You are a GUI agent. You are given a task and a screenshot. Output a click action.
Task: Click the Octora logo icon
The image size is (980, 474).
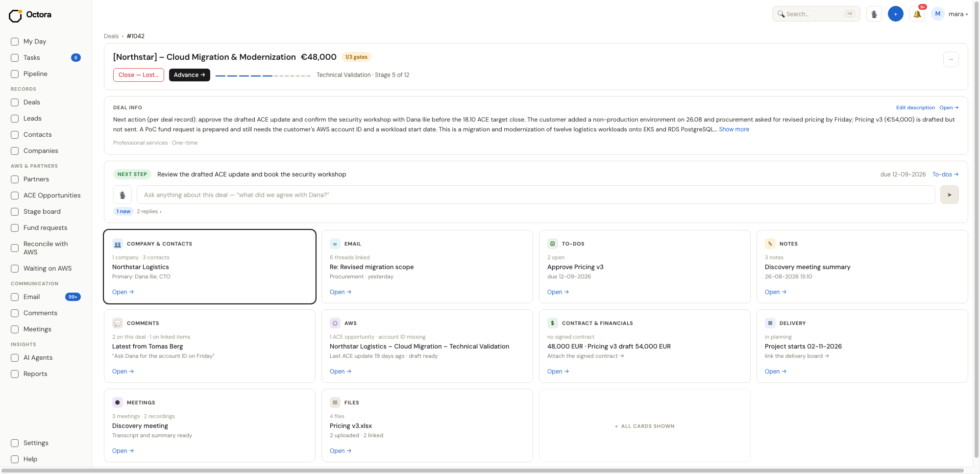pyautogui.click(x=15, y=15)
